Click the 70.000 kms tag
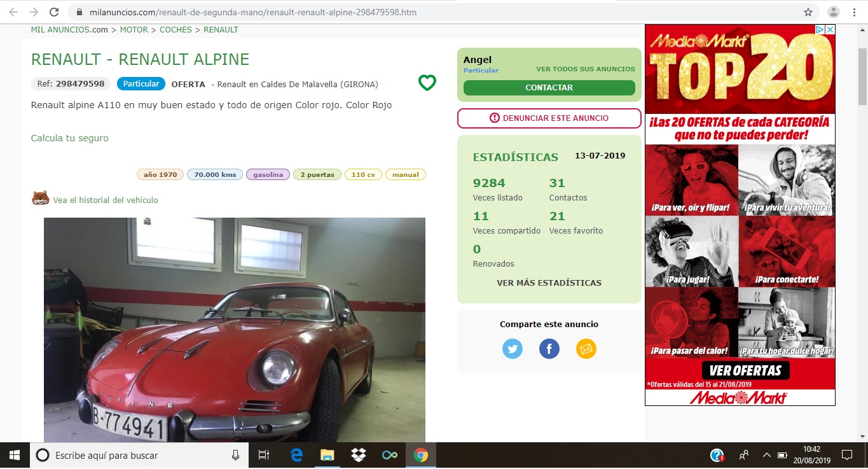Image resolution: width=868 pixels, height=469 pixels. point(215,174)
